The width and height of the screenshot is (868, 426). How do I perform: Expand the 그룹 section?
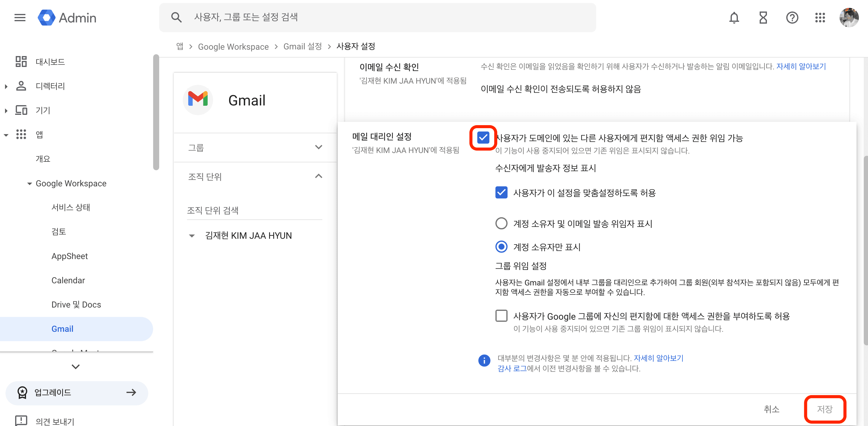(318, 147)
